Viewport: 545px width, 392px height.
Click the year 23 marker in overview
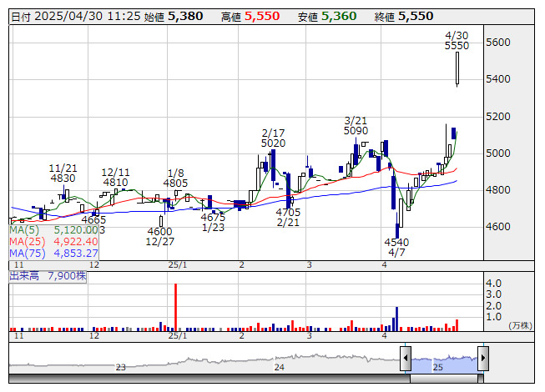click(121, 367)
